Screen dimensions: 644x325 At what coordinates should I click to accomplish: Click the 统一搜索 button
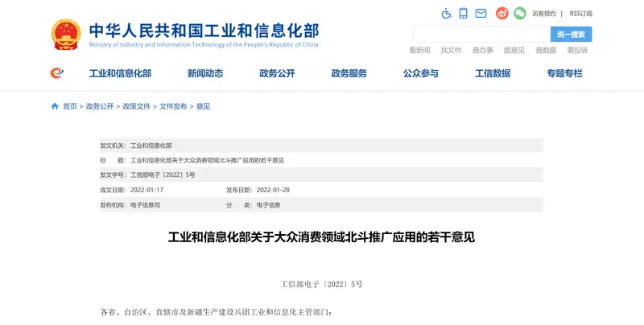click(572, 35)
